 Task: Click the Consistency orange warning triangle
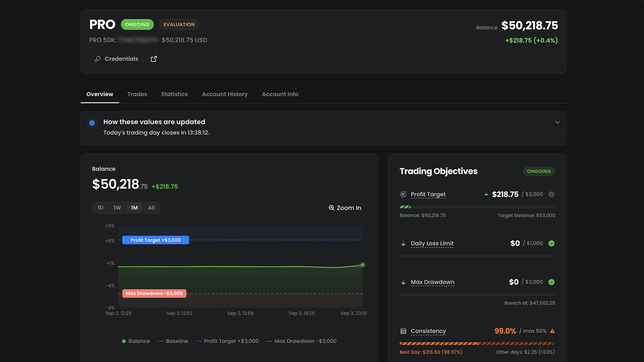pyautogui.click(x=552, y=331)
